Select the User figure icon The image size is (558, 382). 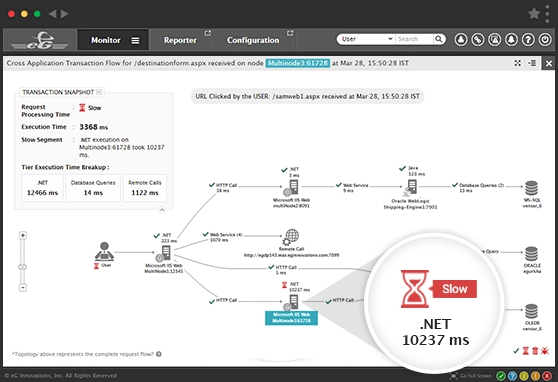click(104, 251)
